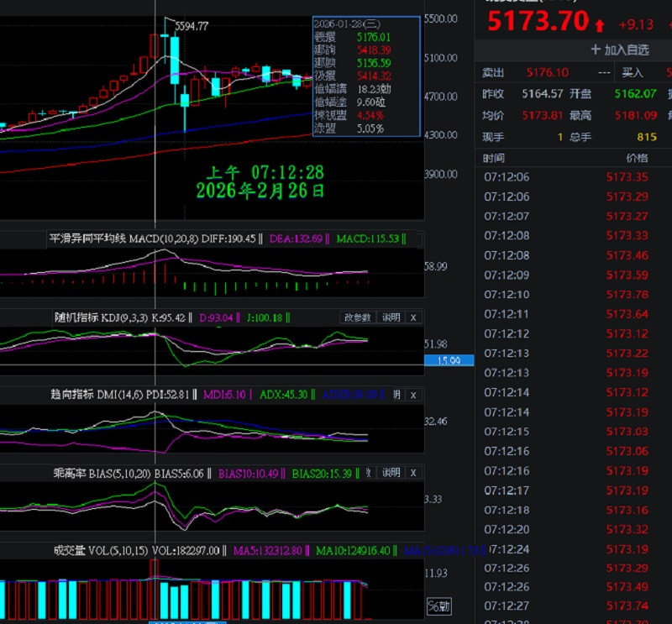This screenshot has width=672, height=624.
Task: Select the trade row at 07:12:09
Action: [574, 275]
